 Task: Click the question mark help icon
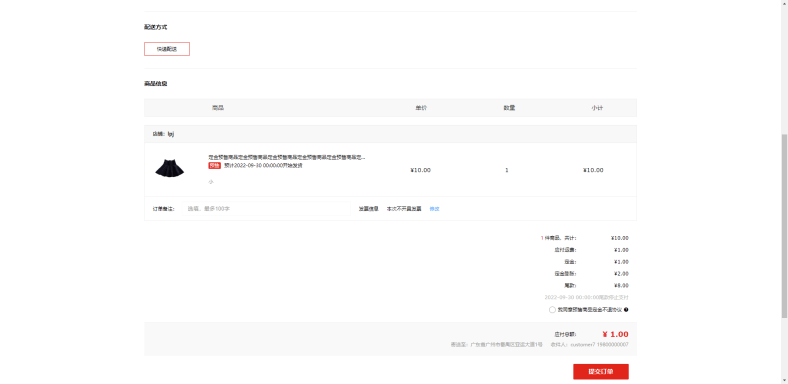[x=626, y=310]
